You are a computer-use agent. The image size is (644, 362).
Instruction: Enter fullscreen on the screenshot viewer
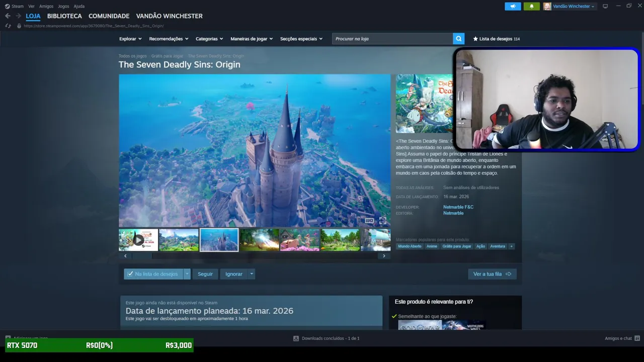[x=383, y=221]
